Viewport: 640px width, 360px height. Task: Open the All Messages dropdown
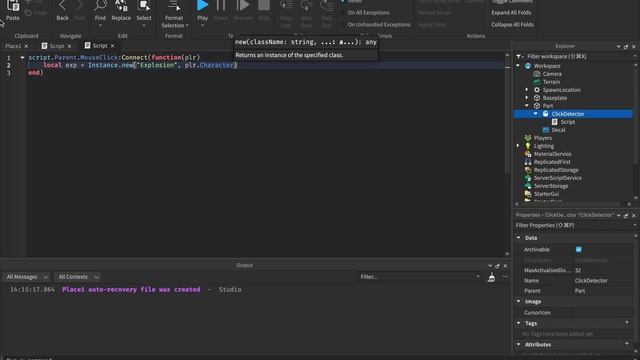pos(27,277)
